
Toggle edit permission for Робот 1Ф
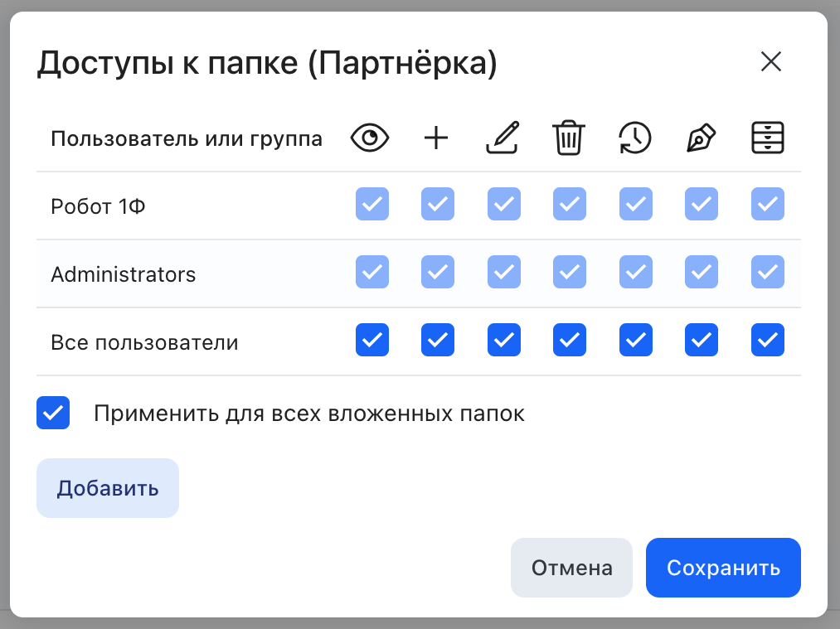click(504, 204)
